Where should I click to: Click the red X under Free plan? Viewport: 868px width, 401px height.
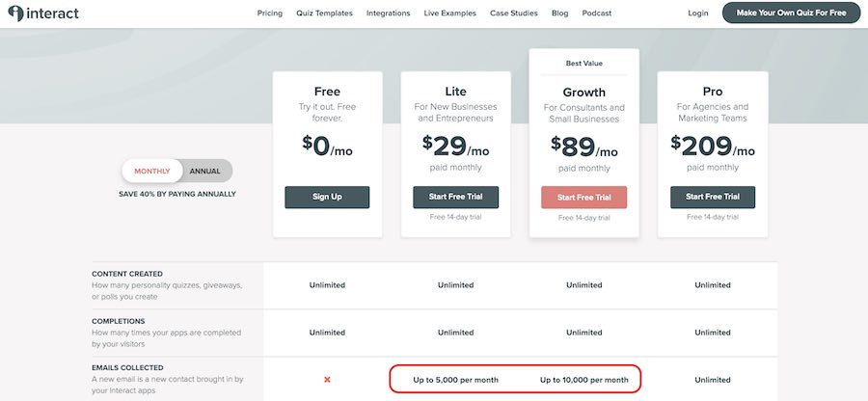tap(327, 380)
